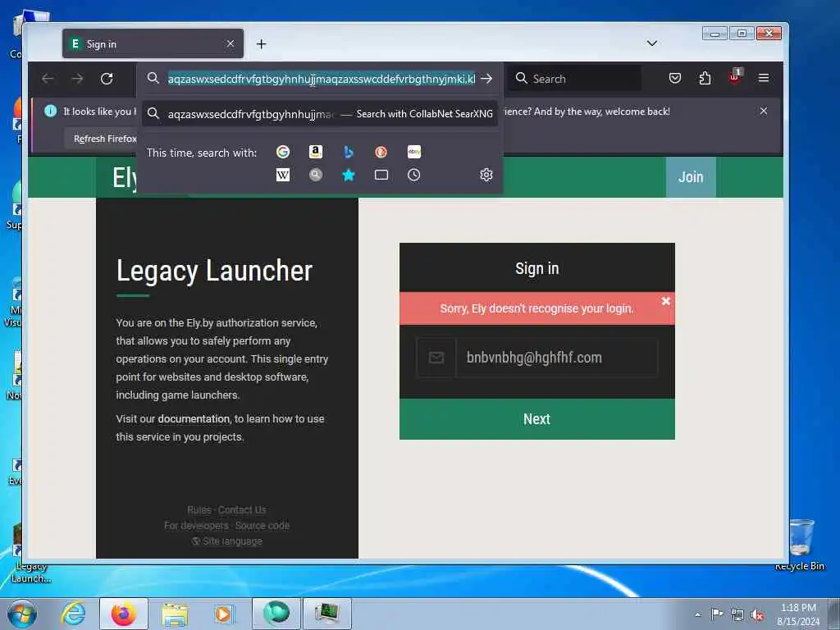
Task: Search in open Tabs icon
Action: 381,176
